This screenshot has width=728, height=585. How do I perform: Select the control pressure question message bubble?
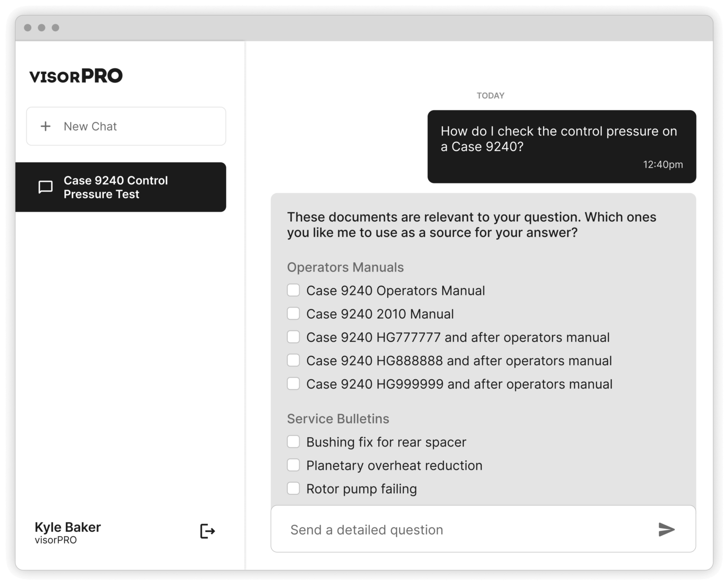click(561, 145)
